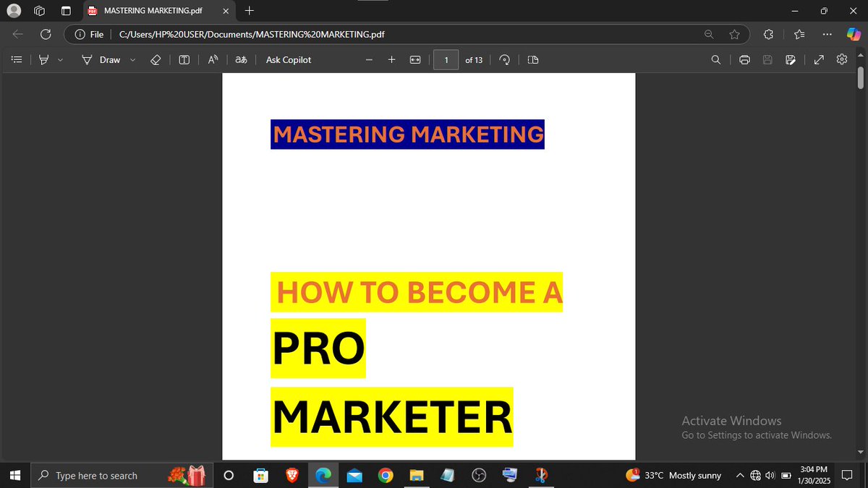Launch Google Chrome from taskbar

tap(386, 475)
